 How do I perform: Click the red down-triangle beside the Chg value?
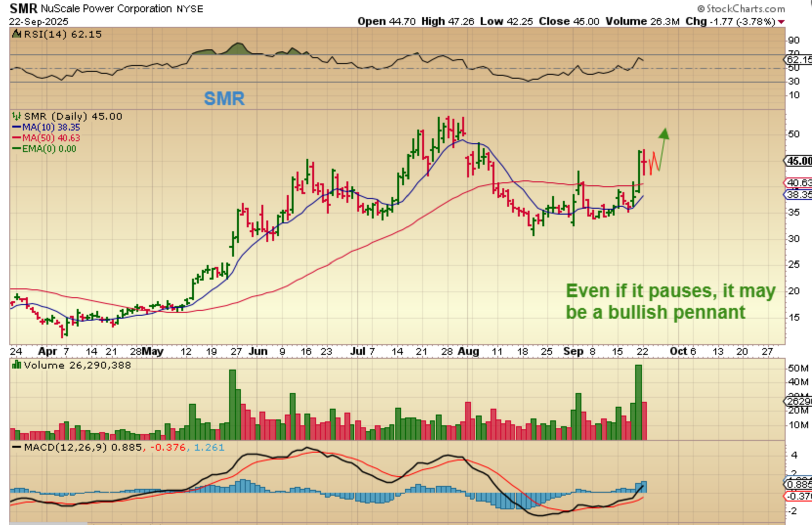pyautogui.click(x=781, y=22)
